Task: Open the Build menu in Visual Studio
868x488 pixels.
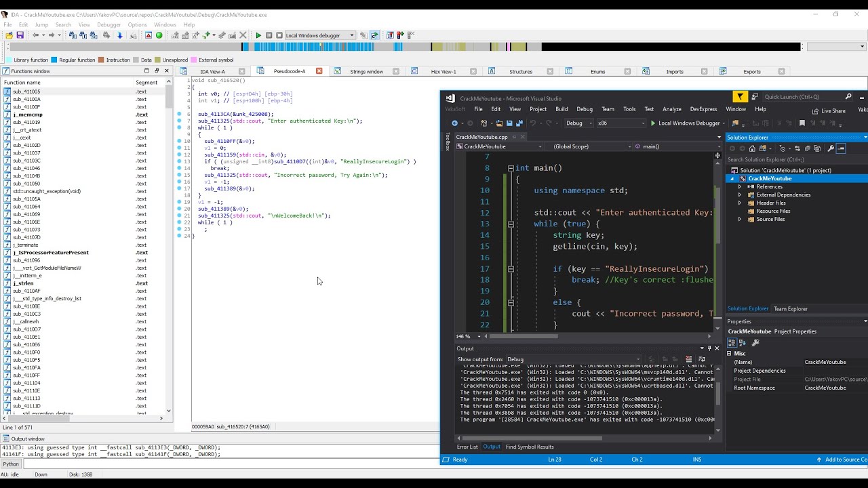Action: tap(561, 109)
